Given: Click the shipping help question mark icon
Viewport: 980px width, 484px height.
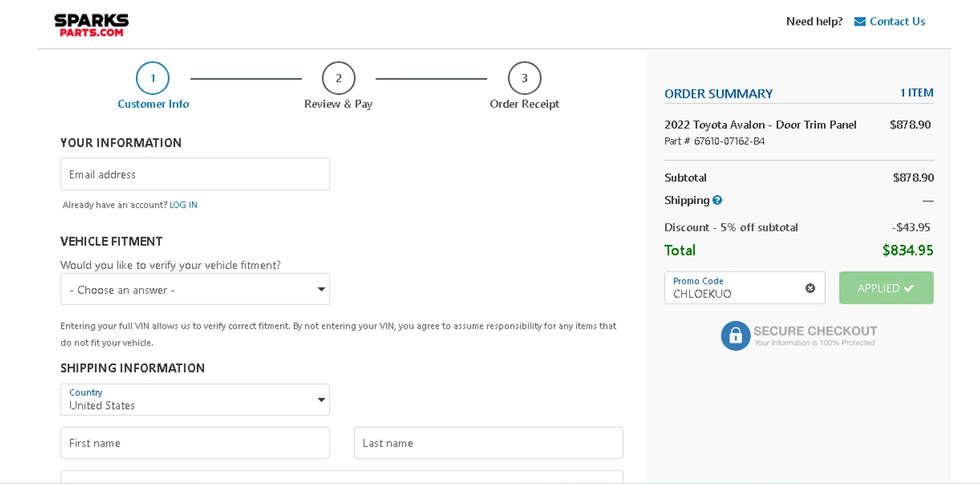Looking at the screenshot, I should click(717, 201).
